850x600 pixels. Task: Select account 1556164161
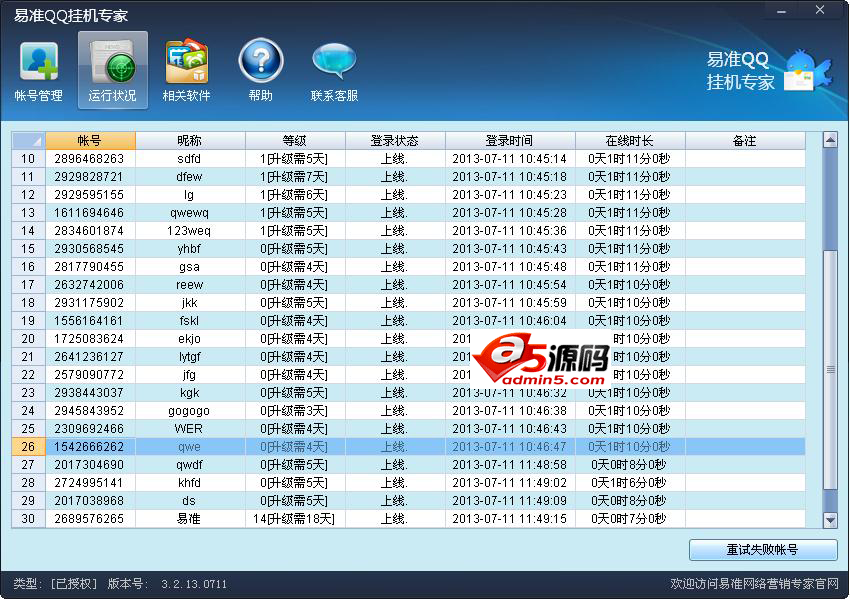[89, 321]
